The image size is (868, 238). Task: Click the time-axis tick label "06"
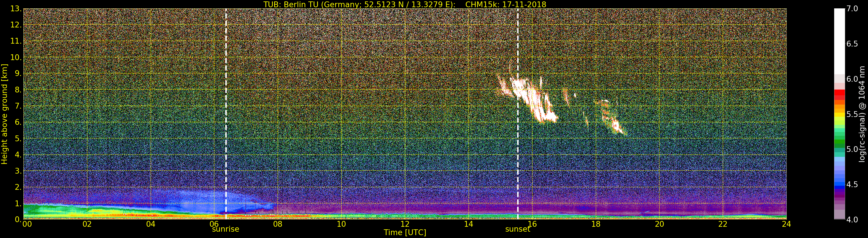click(214, 224)
